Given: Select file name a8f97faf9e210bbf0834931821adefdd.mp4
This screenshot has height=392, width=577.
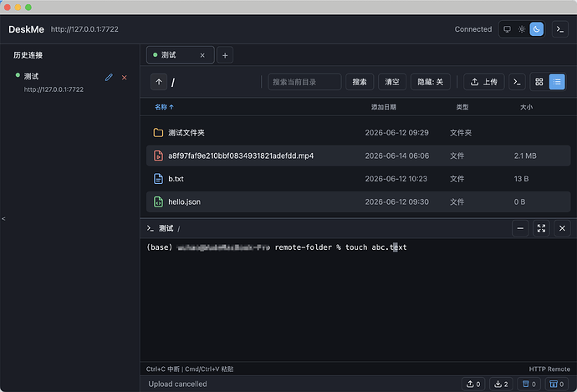Looking at the screenshot, I should pyautogui.click(x=241, y=156).
